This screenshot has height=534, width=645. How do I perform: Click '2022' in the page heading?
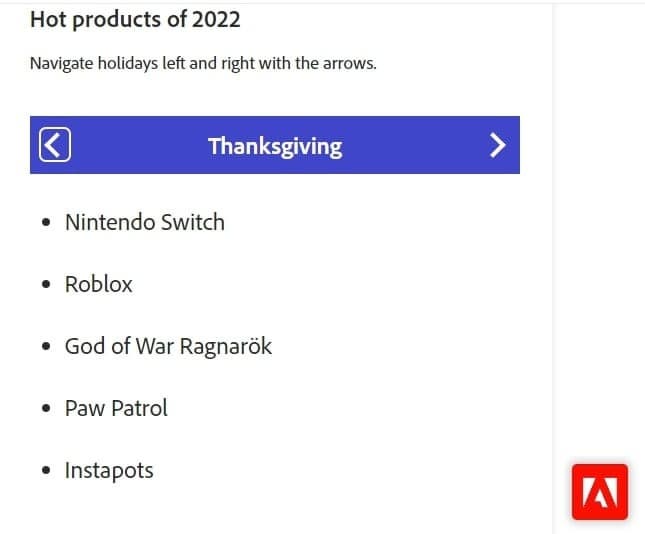pyautogui.click(x=217, y=19)
